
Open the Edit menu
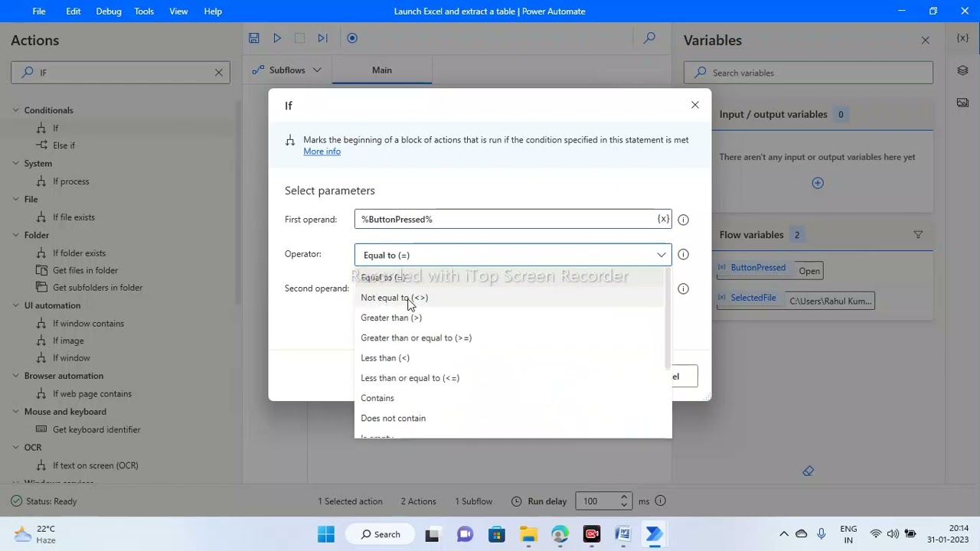click(73, 11)
